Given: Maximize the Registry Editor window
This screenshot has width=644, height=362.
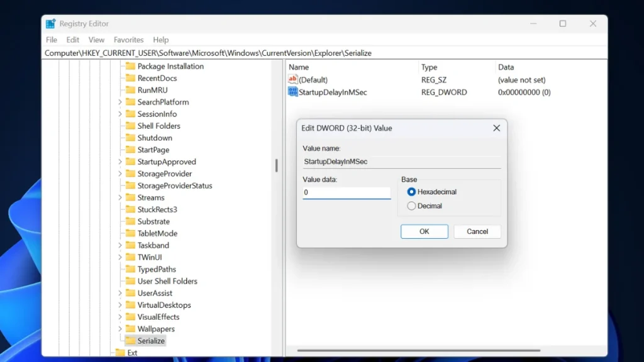Looking at the screenshot, I should [x=563, y=24].
